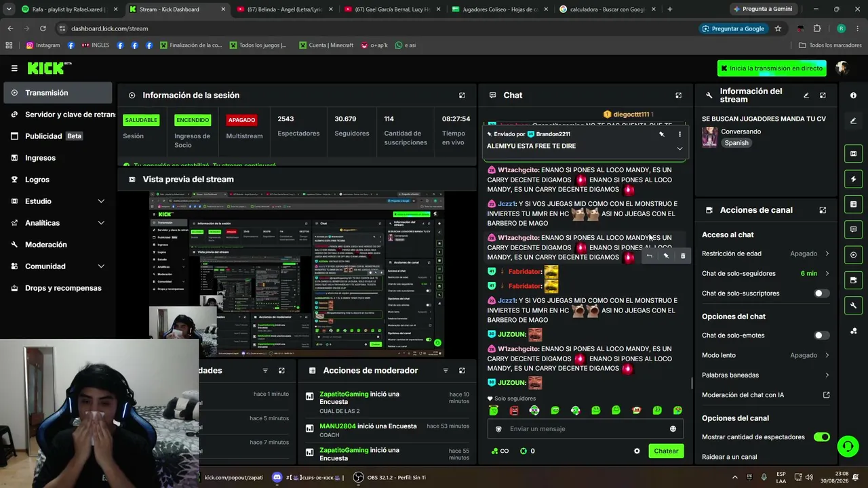Send message with Chatear button
Image resolution: width=868 pixels, height=488 pixels.
coord(666,451)
